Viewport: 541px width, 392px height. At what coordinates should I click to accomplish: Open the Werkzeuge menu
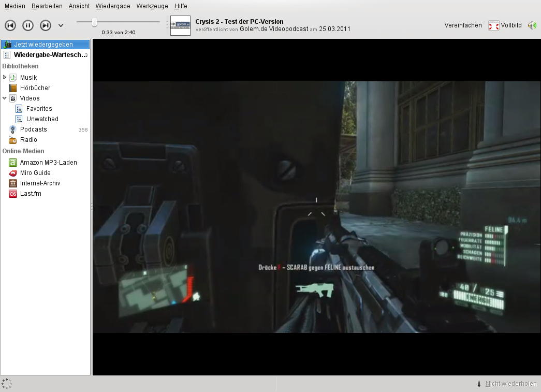click(152, 6)
